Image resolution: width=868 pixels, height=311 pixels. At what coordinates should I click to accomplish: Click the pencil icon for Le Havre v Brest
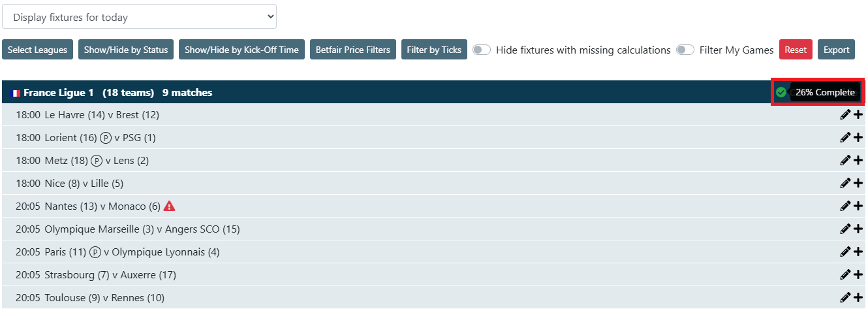pyautogui.click(x=845, y=115)
